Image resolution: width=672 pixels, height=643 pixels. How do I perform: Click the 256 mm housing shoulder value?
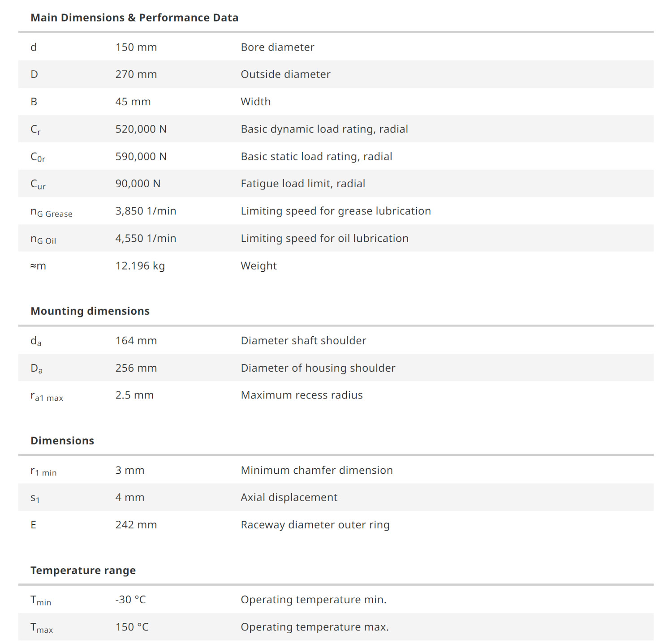[x=136, y=368]
